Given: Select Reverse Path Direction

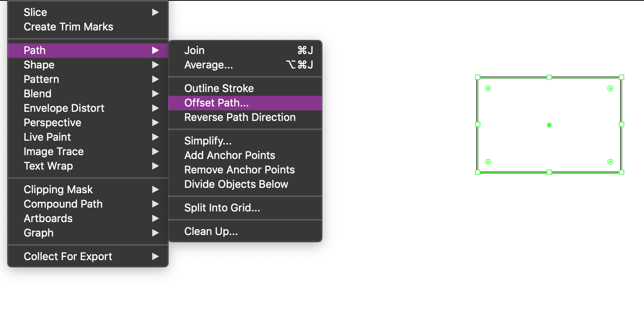Looking at the screenshot, I should pos(245,118).
